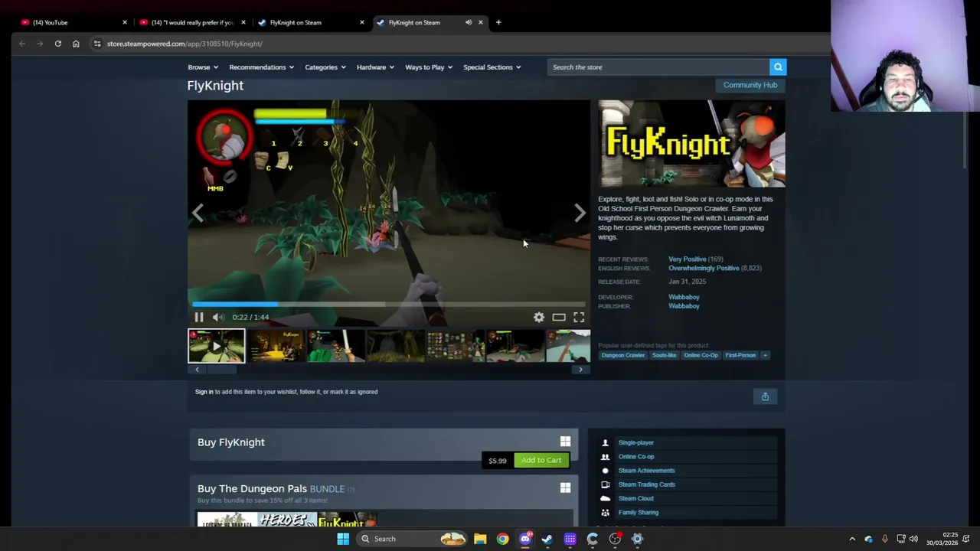The image size is (980, 551).
Task: Open Very Positive recent reviews link
Action: [x=687, y=259]
